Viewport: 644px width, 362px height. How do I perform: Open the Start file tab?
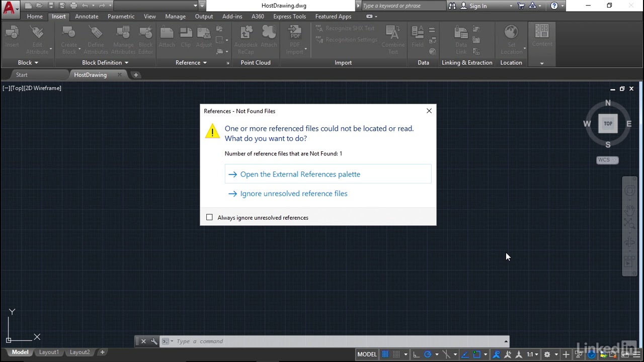(22, 75)
